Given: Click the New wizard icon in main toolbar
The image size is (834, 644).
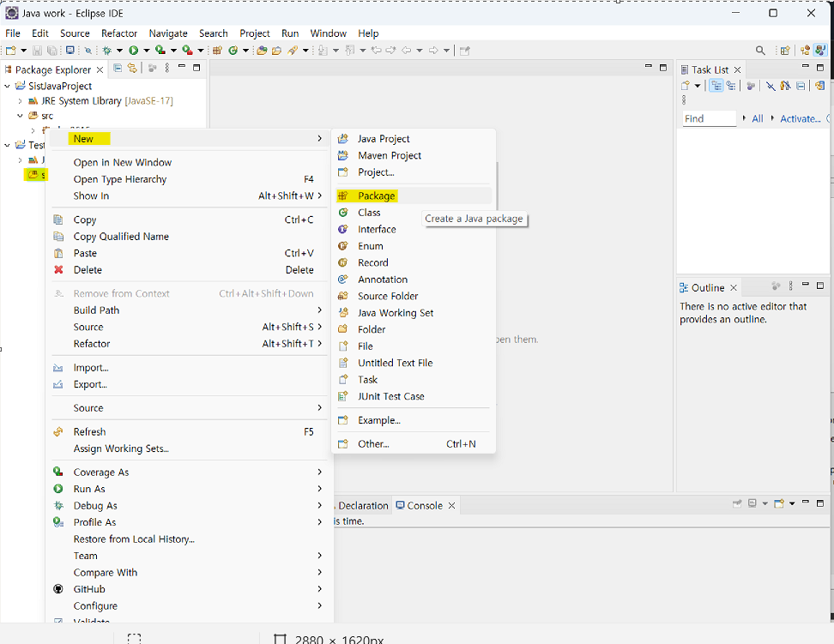Looking at the screenshot, I should point(10,51).
